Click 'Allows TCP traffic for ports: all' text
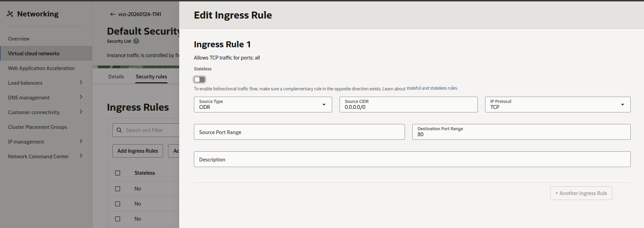Viewport: 644px width, 228px height. click(x=227, y=58)
